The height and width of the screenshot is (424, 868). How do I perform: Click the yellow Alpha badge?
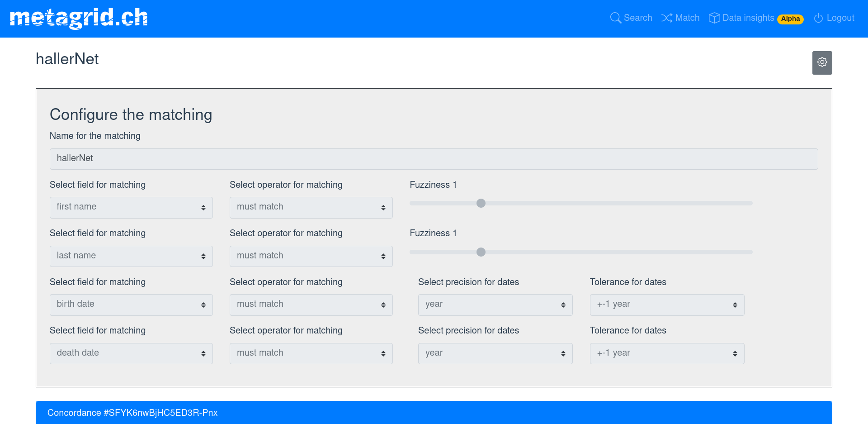(x=790, y=19)
